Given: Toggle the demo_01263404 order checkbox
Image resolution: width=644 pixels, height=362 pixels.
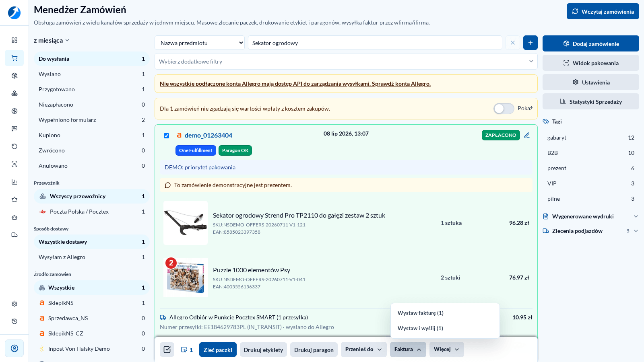Looking at the screenshot, I should coord(166,136).
